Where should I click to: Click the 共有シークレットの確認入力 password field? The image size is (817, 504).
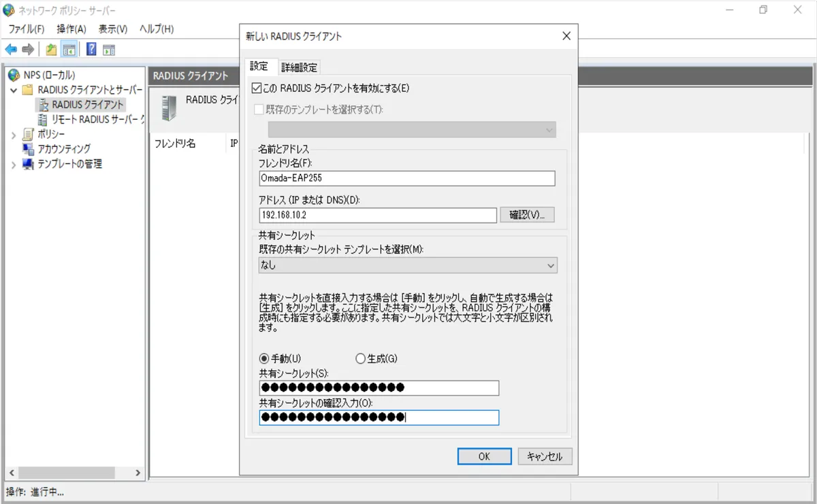point(379,418)
